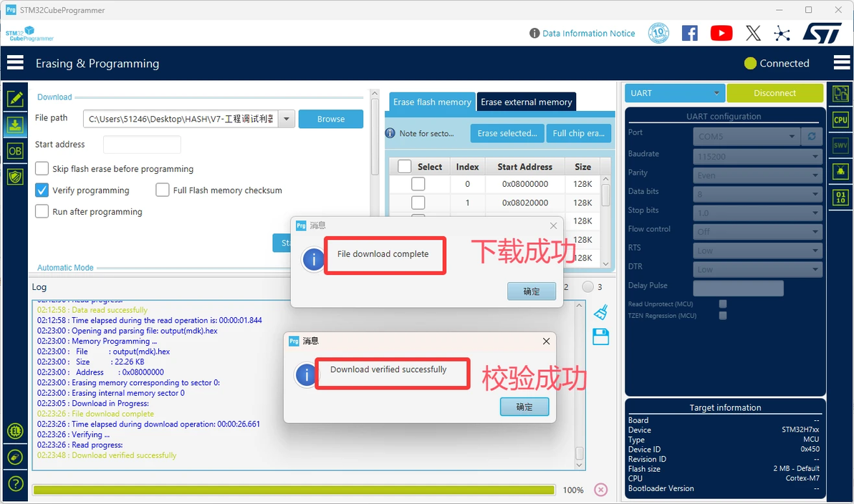The width and height of the screenshot is (854, 504).
Task: Uncheck Verify programming checkbox
Action: point(42,190)
